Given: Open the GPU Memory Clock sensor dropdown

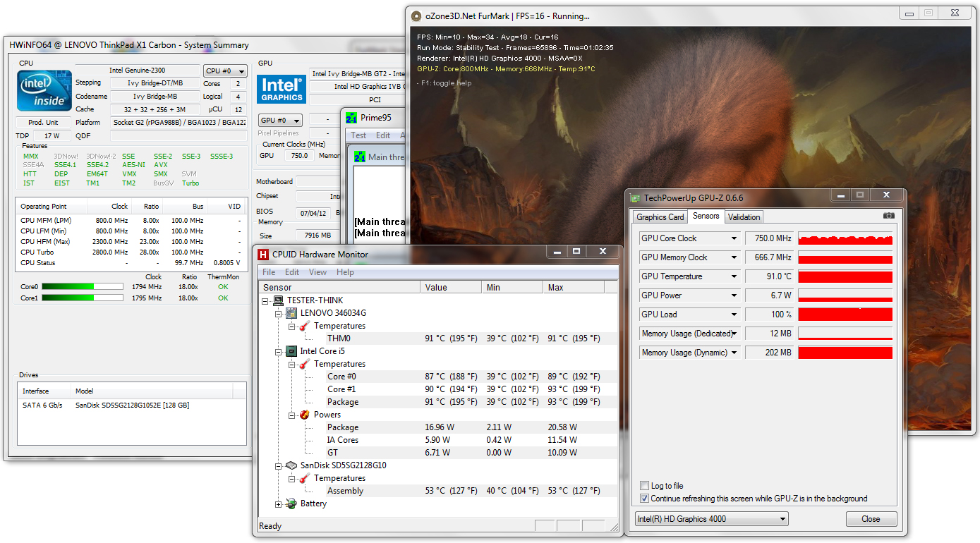Looking at the screenshot, I should [734, 257].
